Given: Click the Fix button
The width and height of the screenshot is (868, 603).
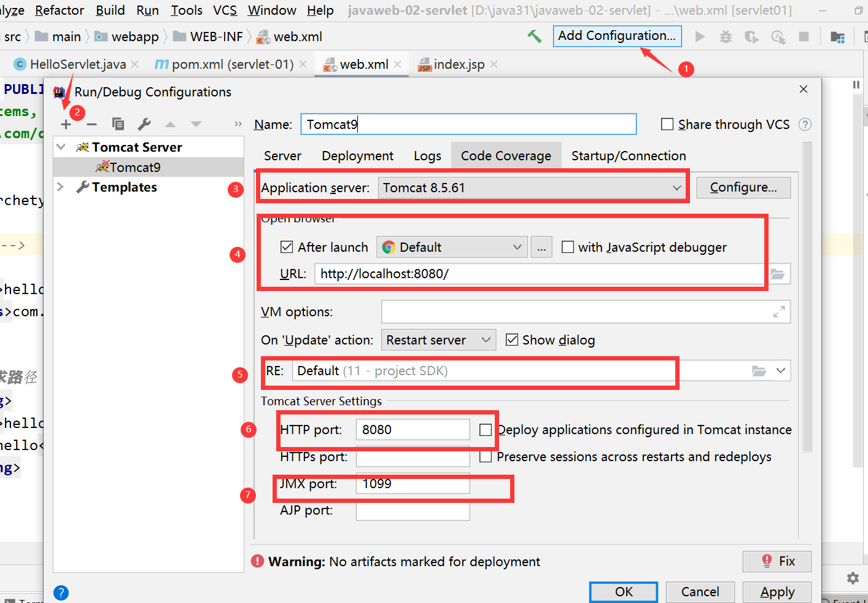Looking at the screenshot, I should pyautogui.click(x=777, y=561).
